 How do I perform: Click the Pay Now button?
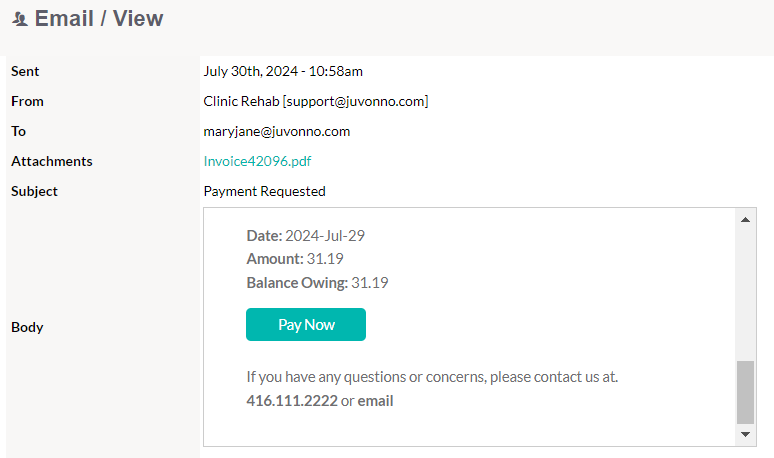[x=306, y=325]
